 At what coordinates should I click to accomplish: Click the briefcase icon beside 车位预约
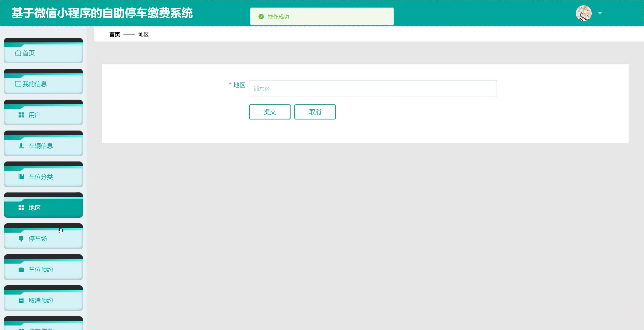tap(21, 270)
